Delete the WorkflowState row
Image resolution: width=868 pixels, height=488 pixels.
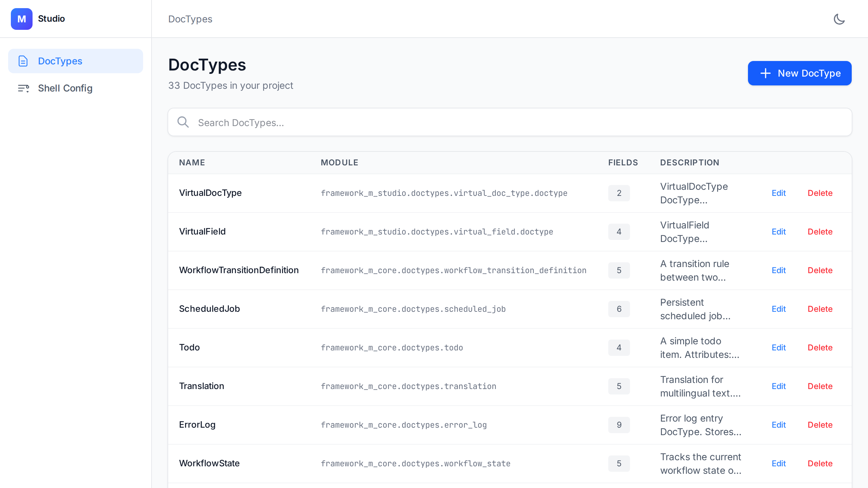pyautogui.click(x=820, y=464)
